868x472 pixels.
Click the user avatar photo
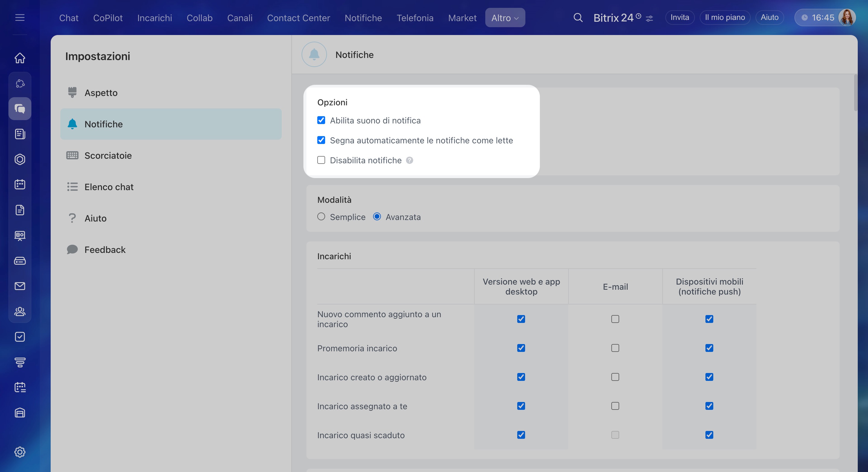[x=847, y=18]
